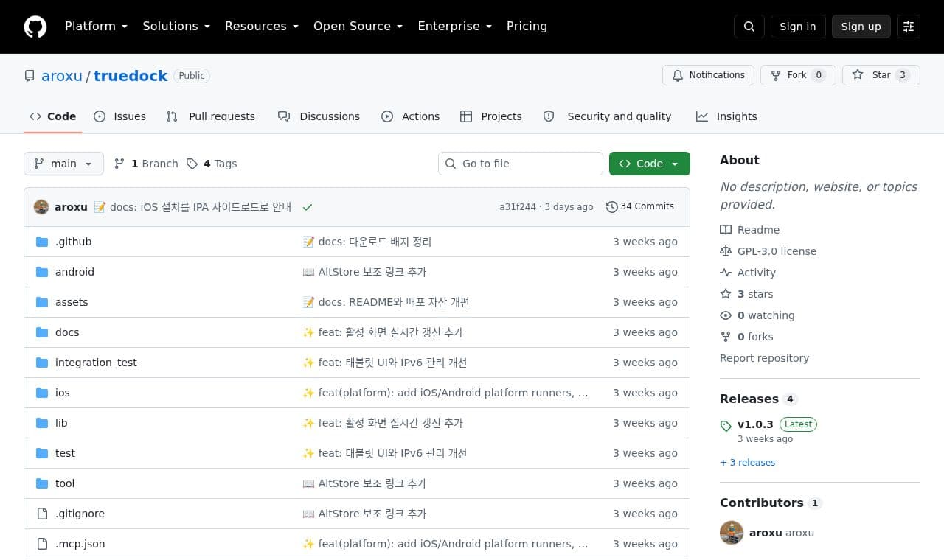Open the GitHub homepage logo
The image size is (944, 560).
point(35,27)
